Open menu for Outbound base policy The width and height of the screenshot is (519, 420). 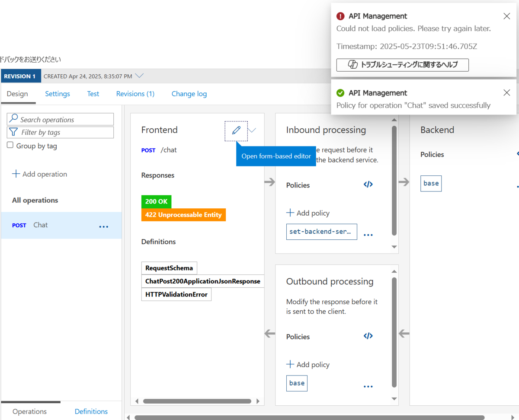368,387
